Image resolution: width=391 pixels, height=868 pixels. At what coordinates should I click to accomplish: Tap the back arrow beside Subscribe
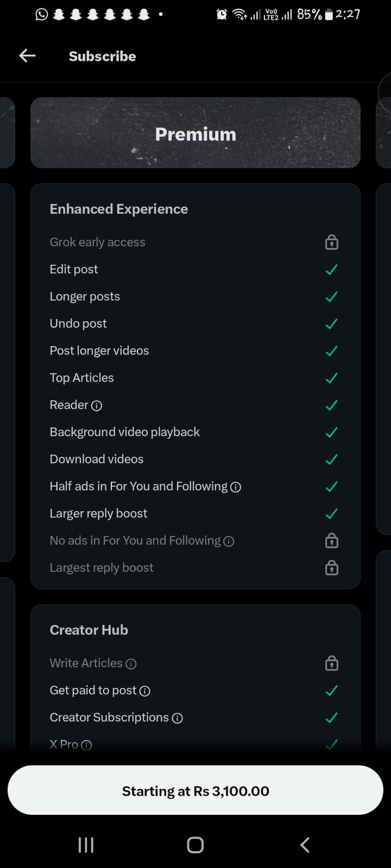point(27,55)
